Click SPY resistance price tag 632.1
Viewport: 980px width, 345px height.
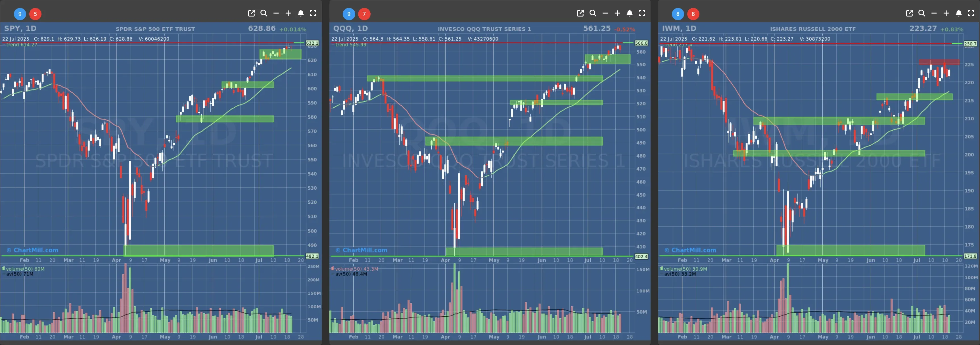(x=312, y=43)
